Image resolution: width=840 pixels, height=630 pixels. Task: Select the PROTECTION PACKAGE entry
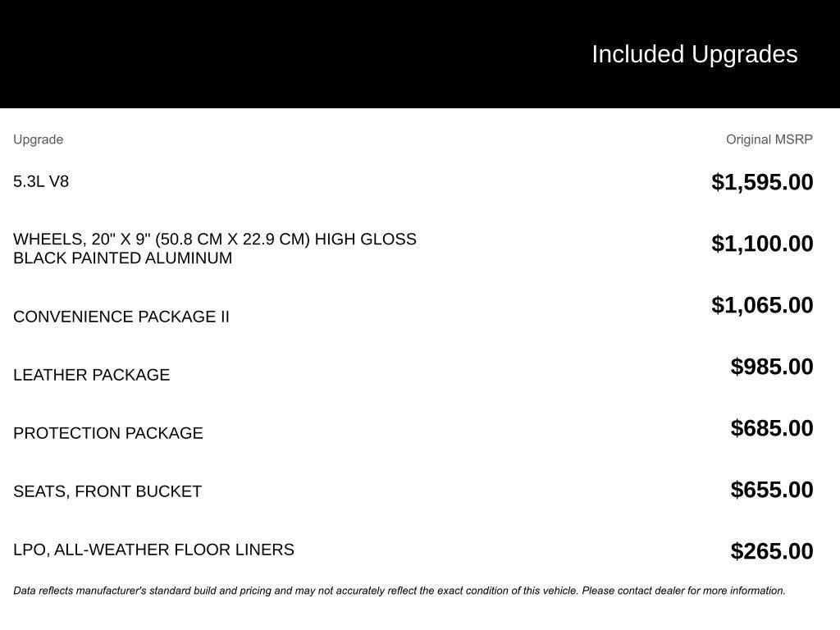[108, 433]
